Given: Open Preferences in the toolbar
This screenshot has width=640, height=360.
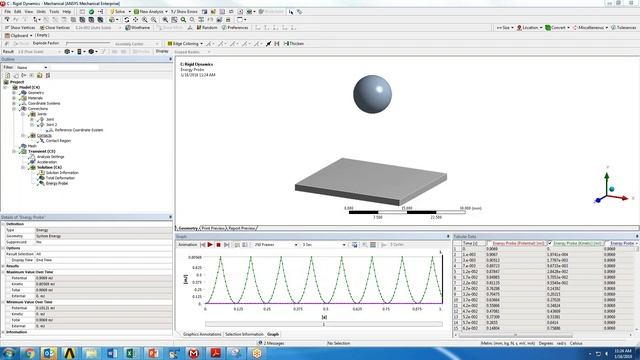Looking at the screenshot, I should [x=235, y=28].
